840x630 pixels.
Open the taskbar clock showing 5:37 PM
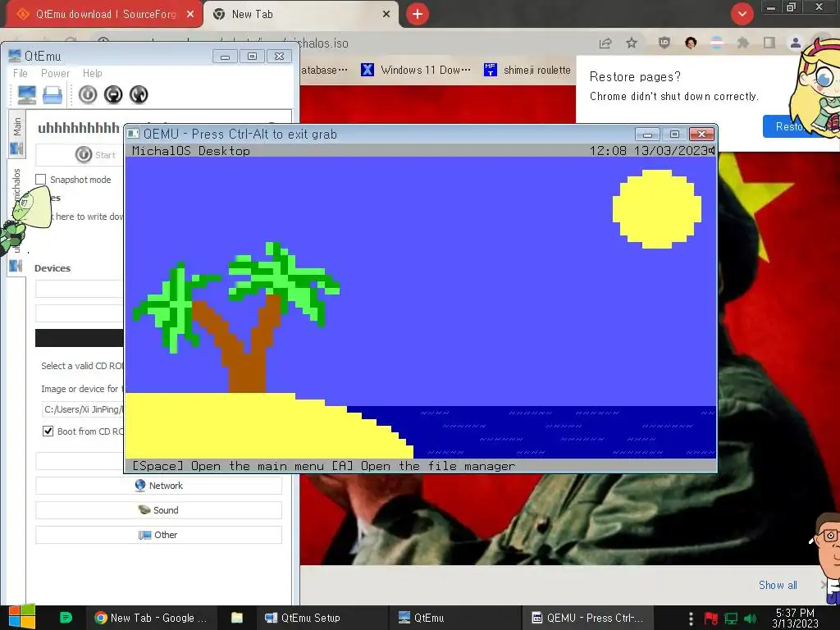click(x=795, y=619)
